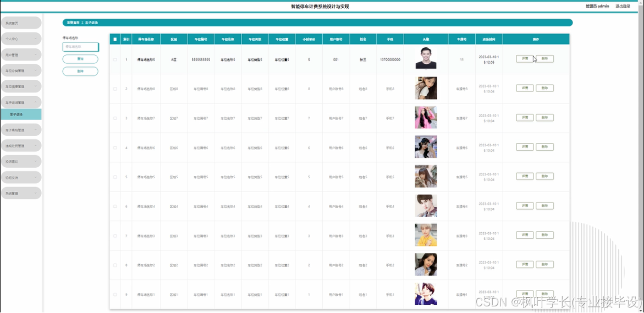Viewport: 644px width, 313px height.
Task: Tick checkbox for row 停车场名称5
Action: pyautogui.click(x=115, y=59)
